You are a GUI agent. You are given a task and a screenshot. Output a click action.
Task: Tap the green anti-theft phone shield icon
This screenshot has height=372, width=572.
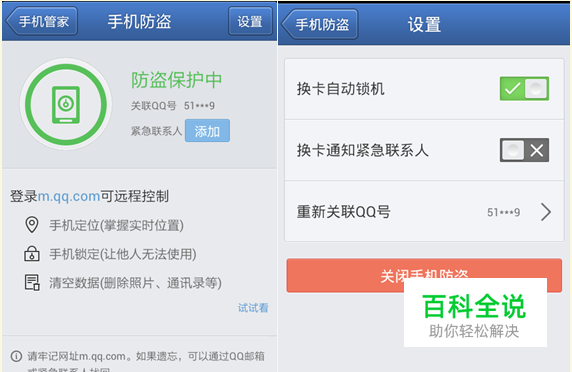click(66, 105)
